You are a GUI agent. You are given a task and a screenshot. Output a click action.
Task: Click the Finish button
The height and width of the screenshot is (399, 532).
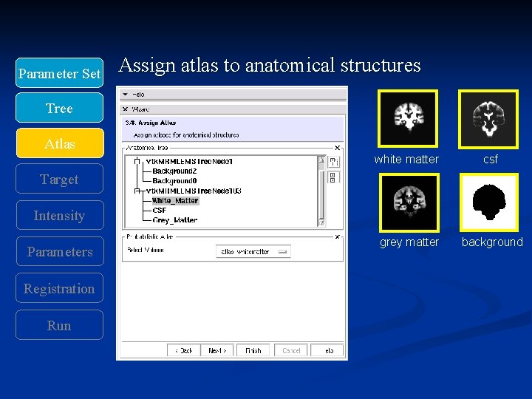pyautogui.click(x=253, y=350)
